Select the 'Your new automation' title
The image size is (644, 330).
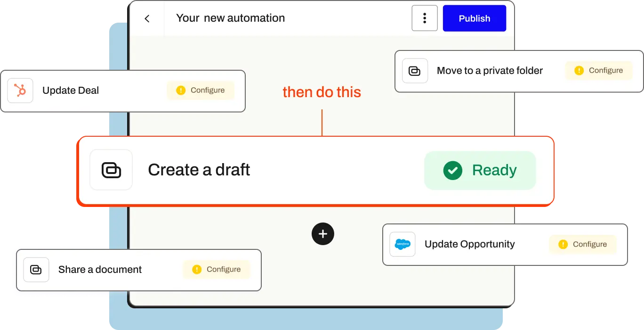click(x=231, y=18)
